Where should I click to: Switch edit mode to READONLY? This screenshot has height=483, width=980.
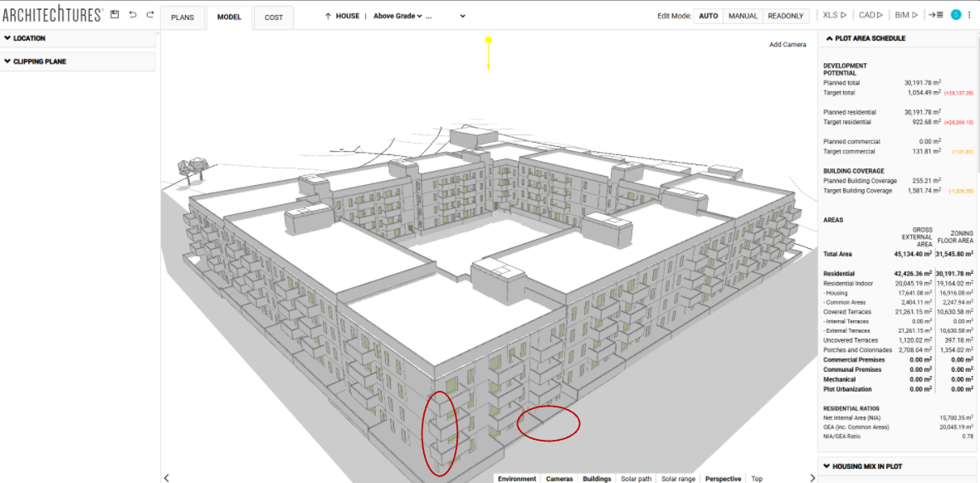[785, 15]
